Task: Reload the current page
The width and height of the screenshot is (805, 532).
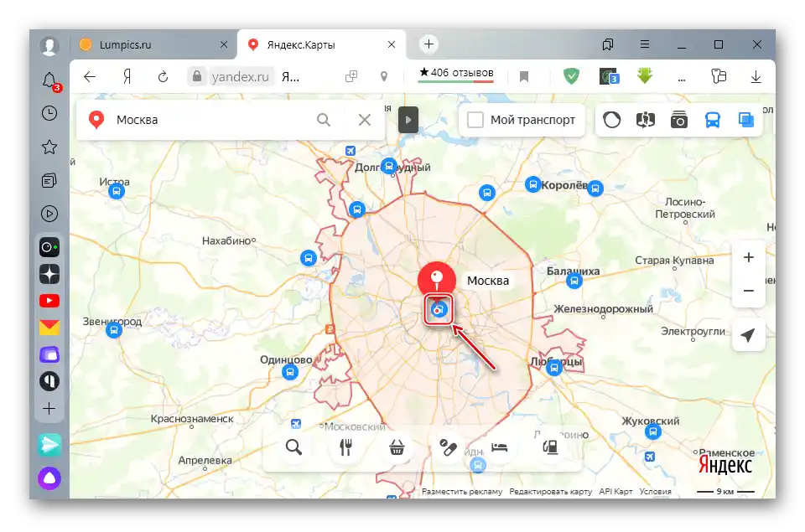Action: [163, 76]
